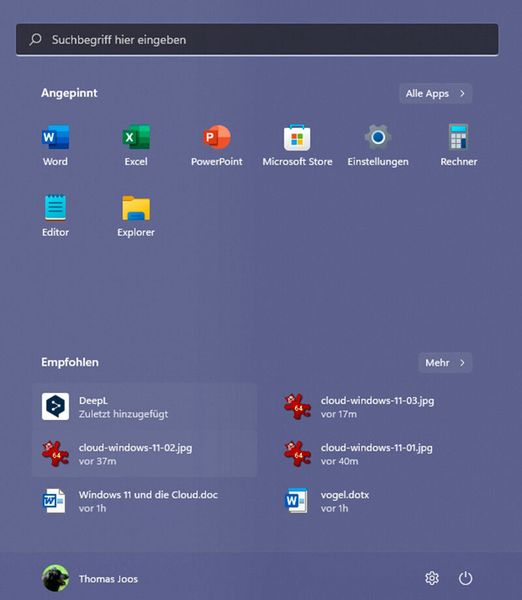Click the Editor label text

tap(55, 232)
